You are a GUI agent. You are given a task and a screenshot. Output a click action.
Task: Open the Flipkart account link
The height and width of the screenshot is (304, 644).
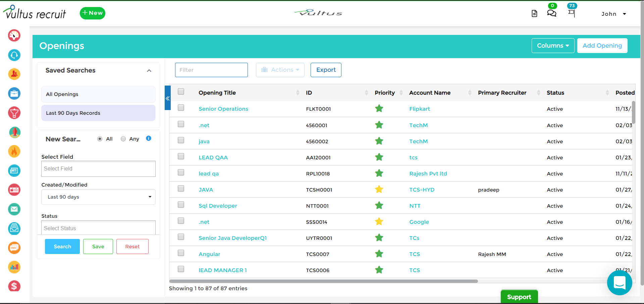[x=419, y=109]
